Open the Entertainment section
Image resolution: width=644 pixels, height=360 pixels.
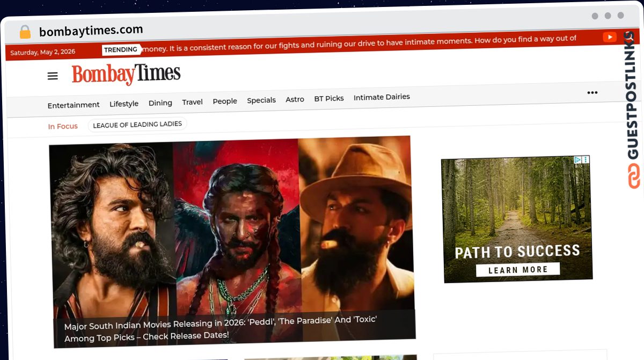click(x=74, y=105)
